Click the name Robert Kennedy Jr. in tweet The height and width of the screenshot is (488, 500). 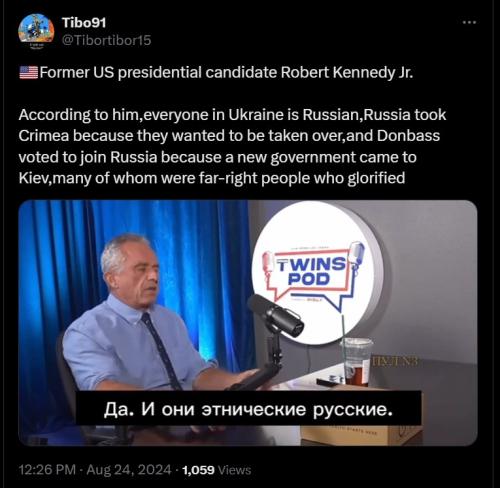[x=347, y=72]
